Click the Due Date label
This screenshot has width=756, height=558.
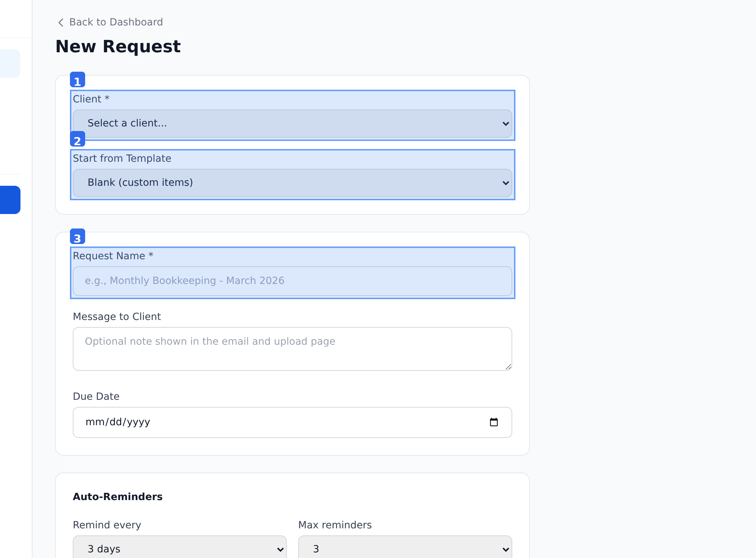click(96, 396)
